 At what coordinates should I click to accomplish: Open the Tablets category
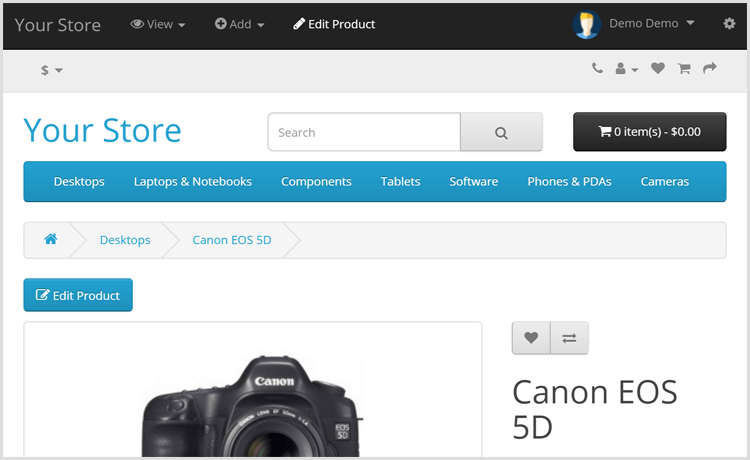[400, 182]
